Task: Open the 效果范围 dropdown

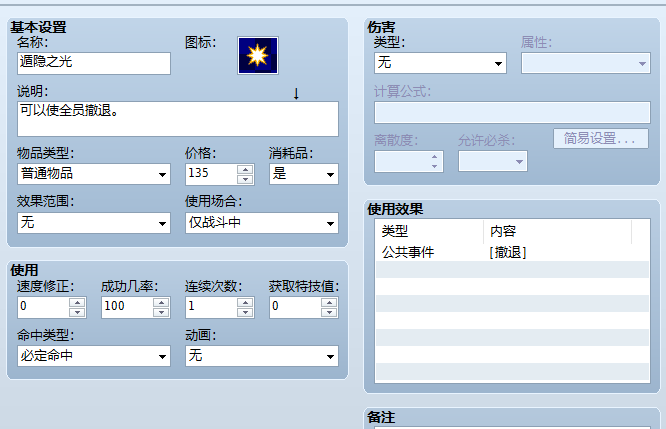Action: click(94, 223)
